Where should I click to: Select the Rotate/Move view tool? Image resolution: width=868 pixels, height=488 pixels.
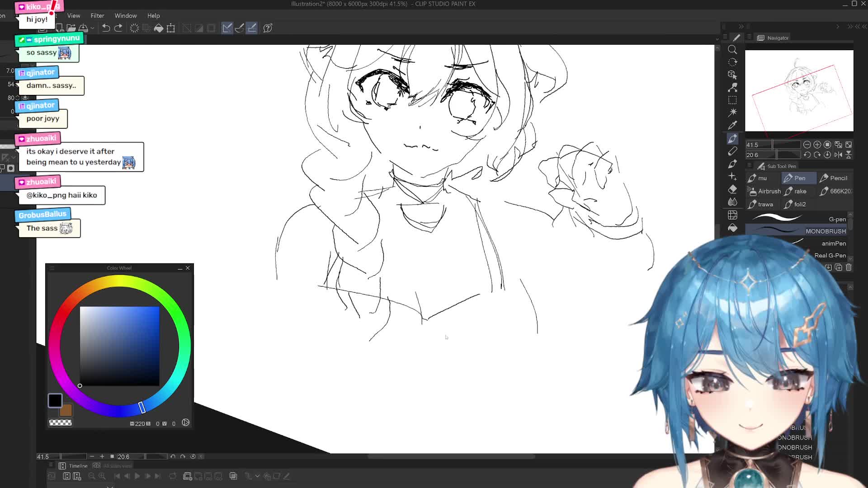point(732,62)
